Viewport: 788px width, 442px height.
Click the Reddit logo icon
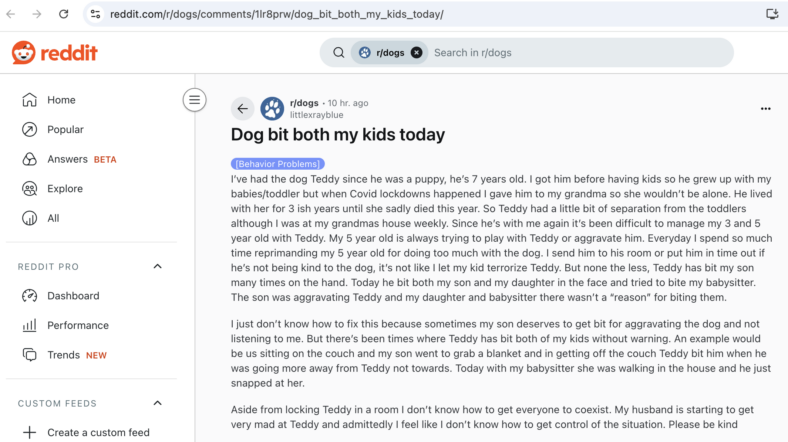click(x=24, y=53)
